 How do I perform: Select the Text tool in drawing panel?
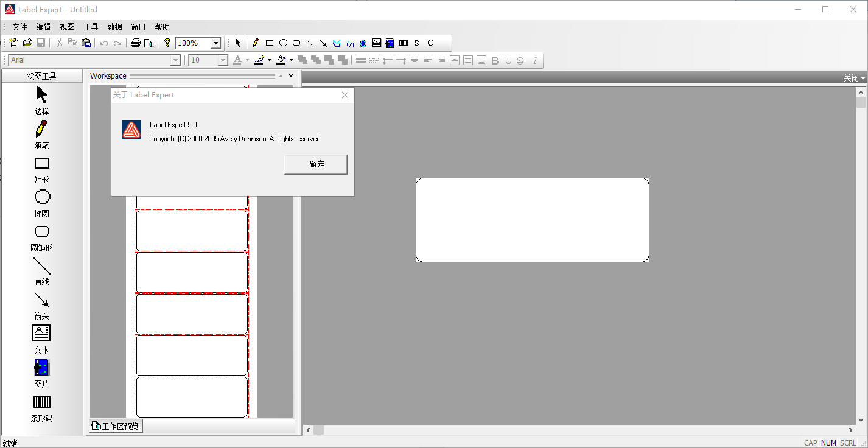[x=41, y=334]
